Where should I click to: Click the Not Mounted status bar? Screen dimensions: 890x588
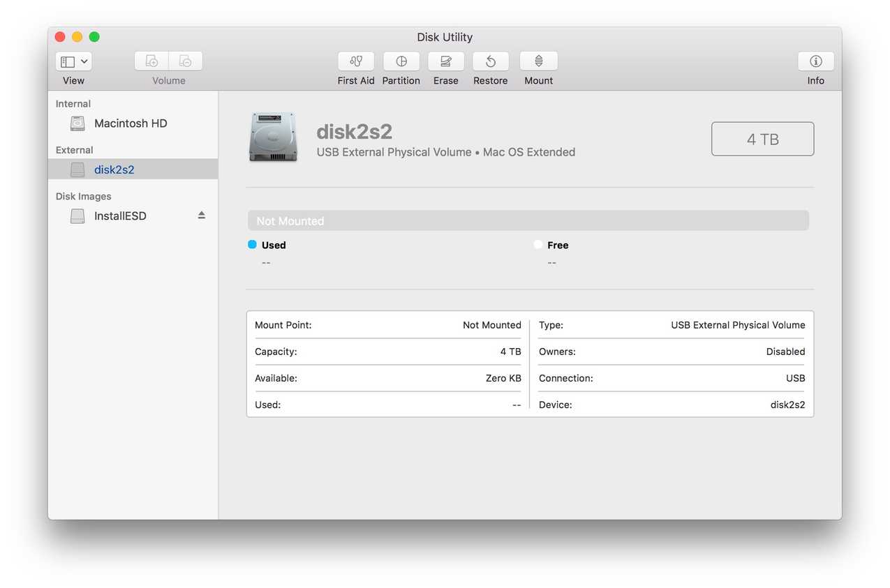(528, 220)
